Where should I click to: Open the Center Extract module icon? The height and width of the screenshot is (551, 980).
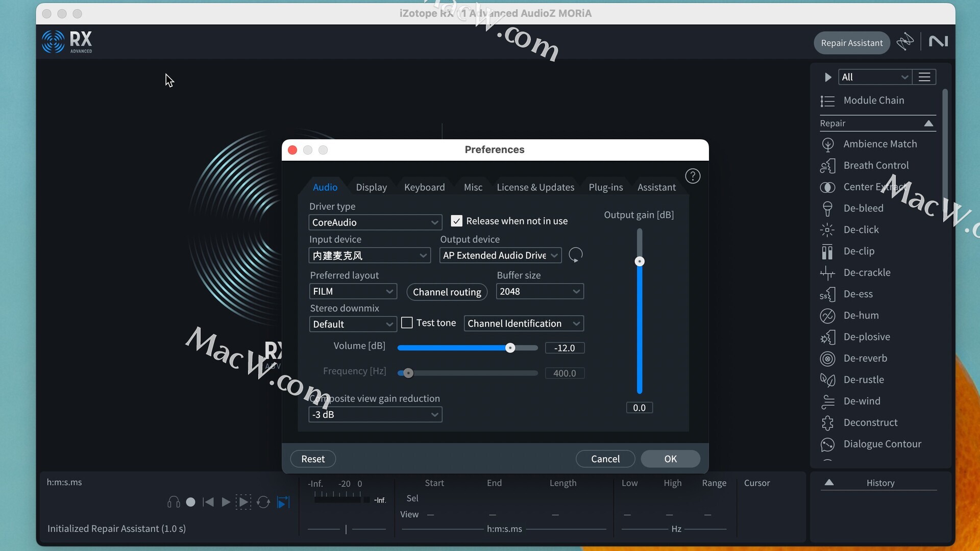click(827, 187)
